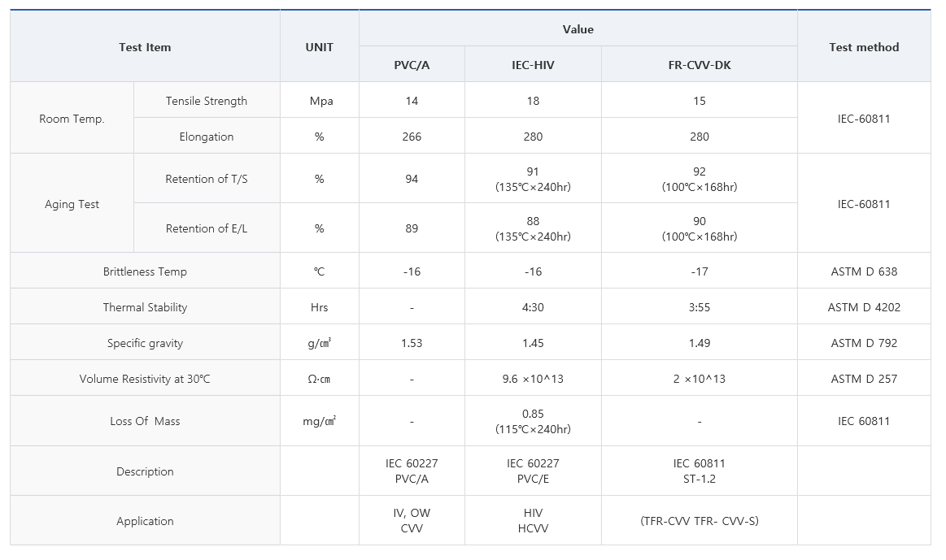Viewport: 946px width, 560px height.
Task: Click the 9.6 ×10^13 value cell
Action: tap(533, 379)
